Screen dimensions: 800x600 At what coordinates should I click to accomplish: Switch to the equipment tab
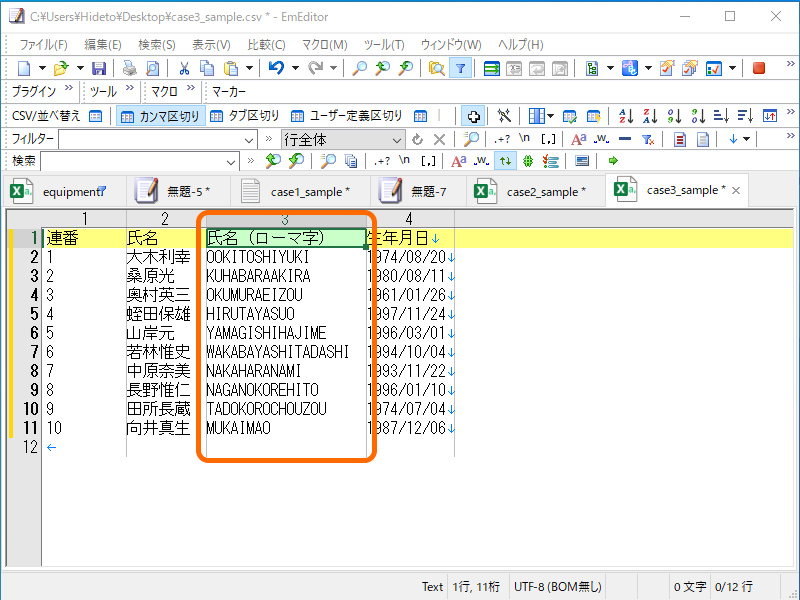65,192
